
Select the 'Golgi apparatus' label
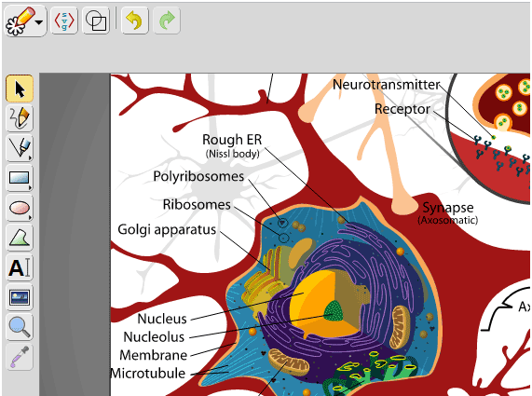pyautogui.click(x=167, y=230)
